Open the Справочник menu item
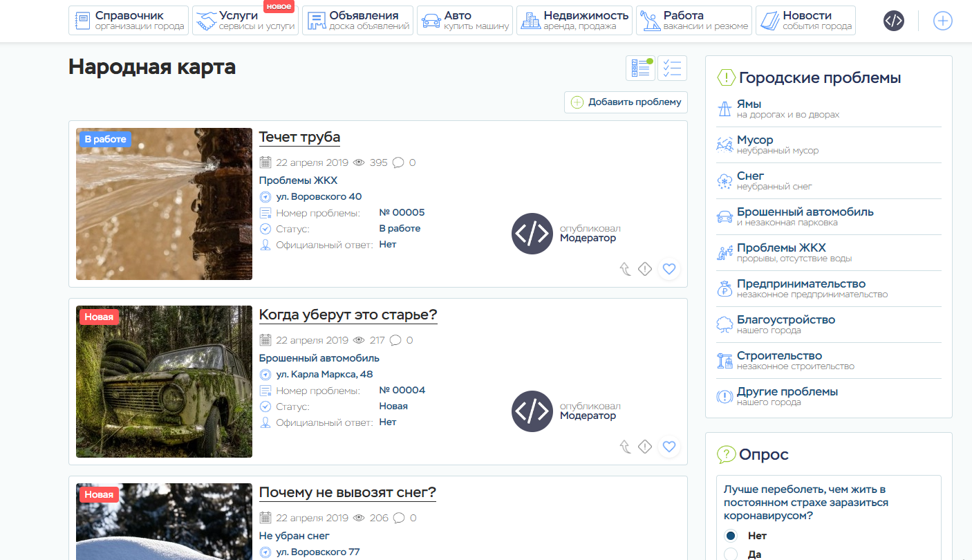 pyautogui.click(x=129, y=21)
